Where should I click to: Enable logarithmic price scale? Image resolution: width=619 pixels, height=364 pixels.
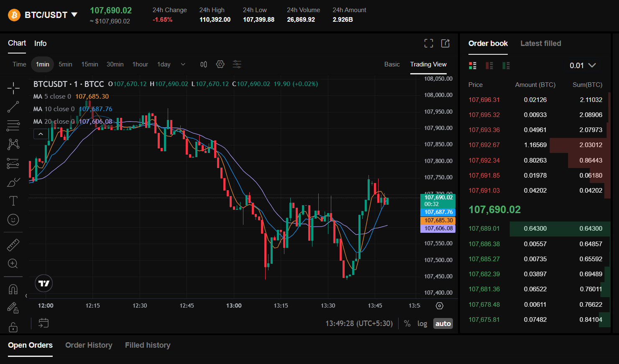[422, 323]
